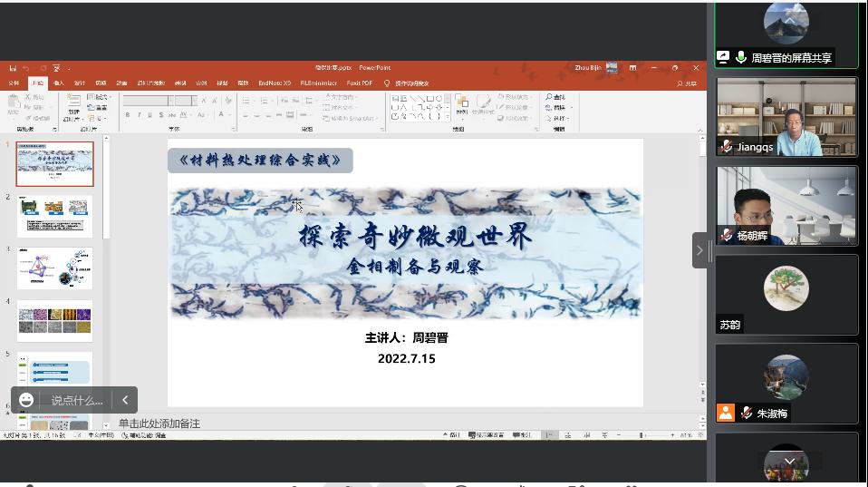Open the EndNote X9 ribbon tab
This screenshot has height=487, width=868.
[275, 83]
